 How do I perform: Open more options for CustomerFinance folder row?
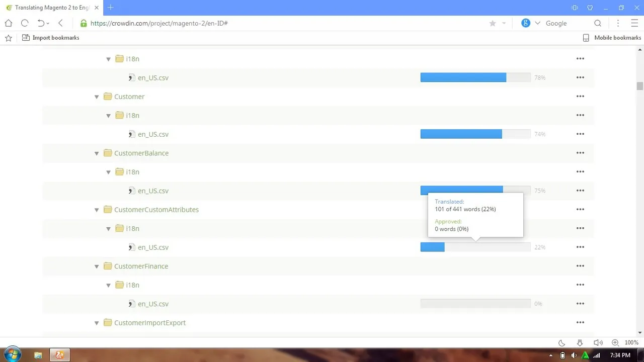[x=580, y=266]
